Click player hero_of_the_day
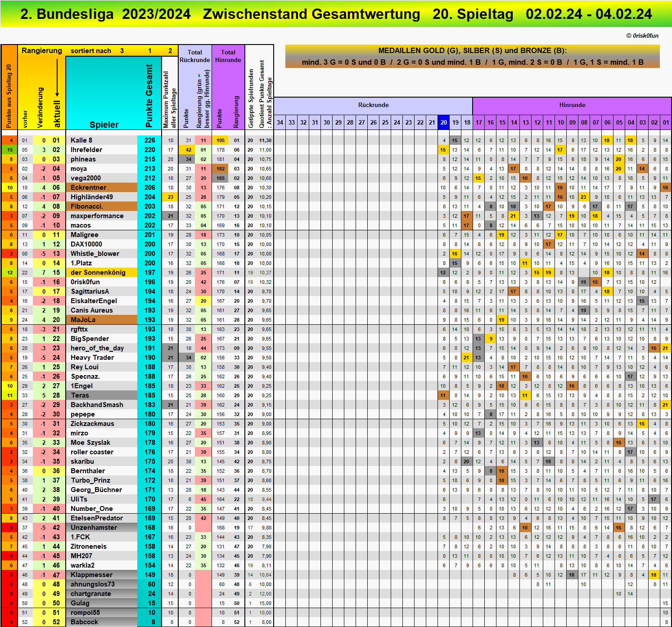The image size is (672, 627). point(97,348)
